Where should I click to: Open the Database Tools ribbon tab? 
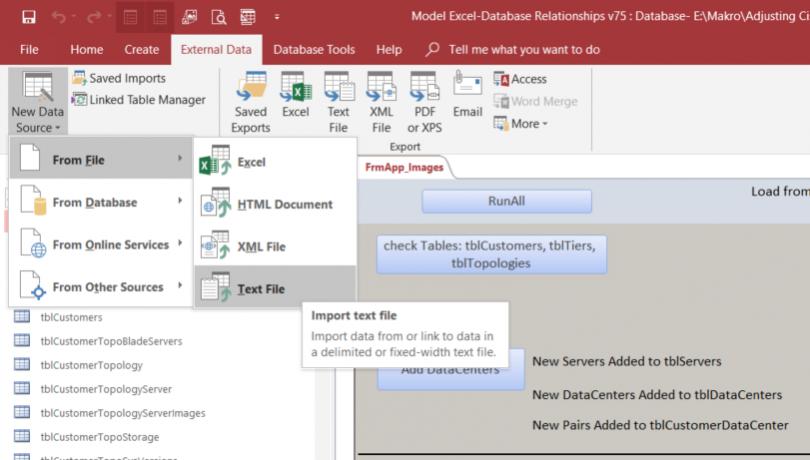314,50
